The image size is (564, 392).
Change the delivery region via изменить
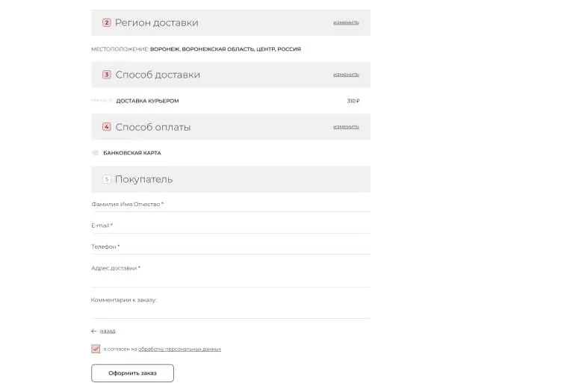point(346,22)
